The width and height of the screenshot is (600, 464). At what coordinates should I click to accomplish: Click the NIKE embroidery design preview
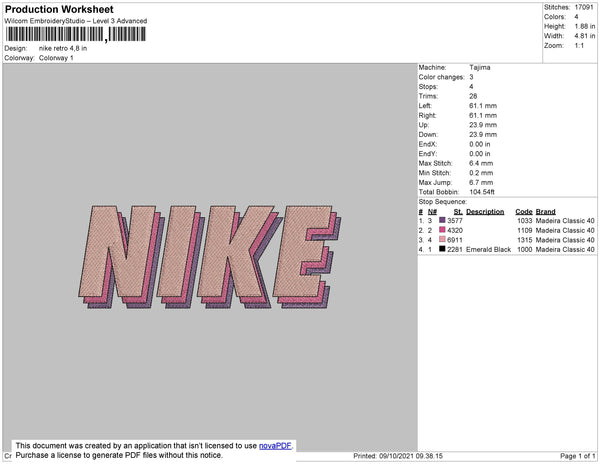pos(210,257)
